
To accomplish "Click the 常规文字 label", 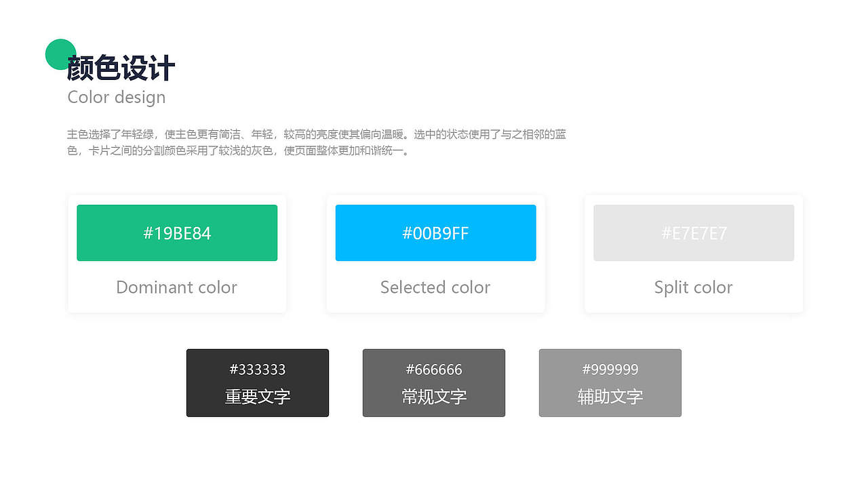I will (x=434, y=396).
